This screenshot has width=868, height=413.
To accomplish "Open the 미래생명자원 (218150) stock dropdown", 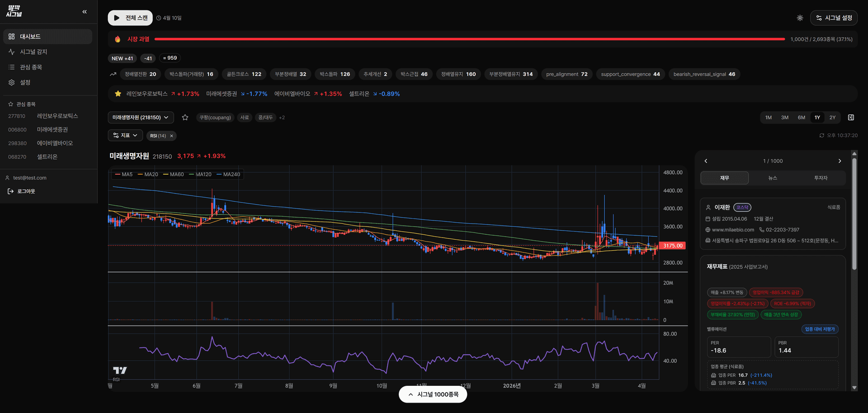I will [x=141, y=118].
